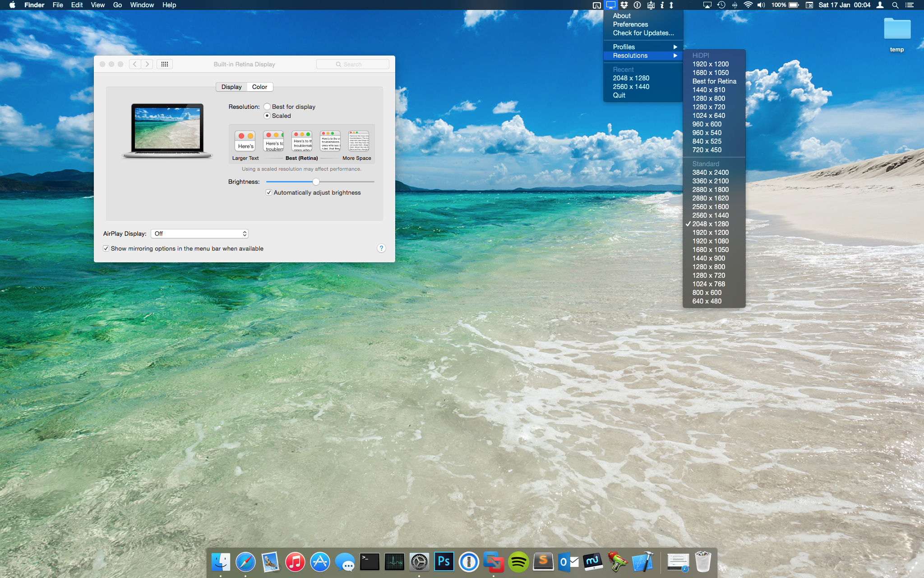This screenshot has height=578, width=924.
Task: Click the Brightness slider handle
Action: coord(316,182)
